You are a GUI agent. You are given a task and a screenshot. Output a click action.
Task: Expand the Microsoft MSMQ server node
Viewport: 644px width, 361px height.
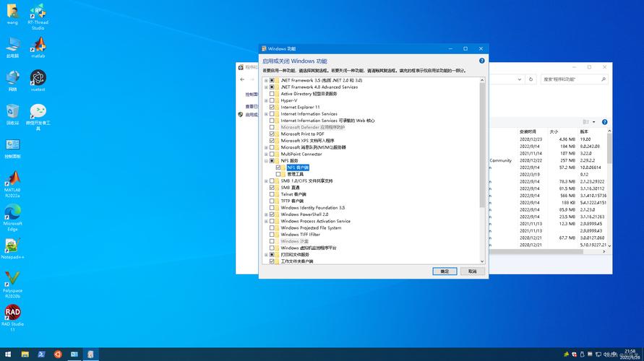point(266,147)
